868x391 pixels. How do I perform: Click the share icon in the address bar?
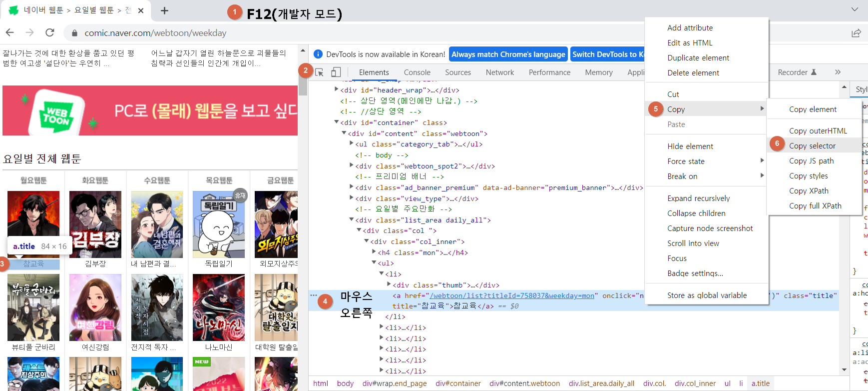click(856, 33)
